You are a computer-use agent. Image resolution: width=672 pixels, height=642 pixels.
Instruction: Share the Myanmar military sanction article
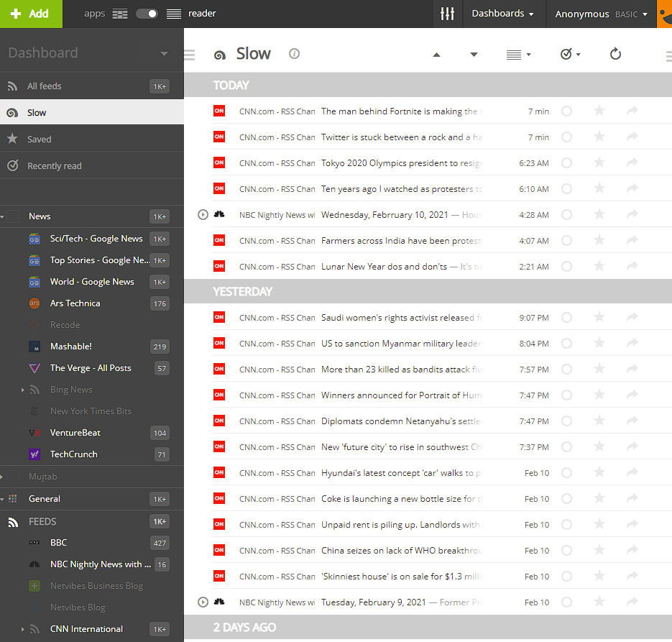632,344
